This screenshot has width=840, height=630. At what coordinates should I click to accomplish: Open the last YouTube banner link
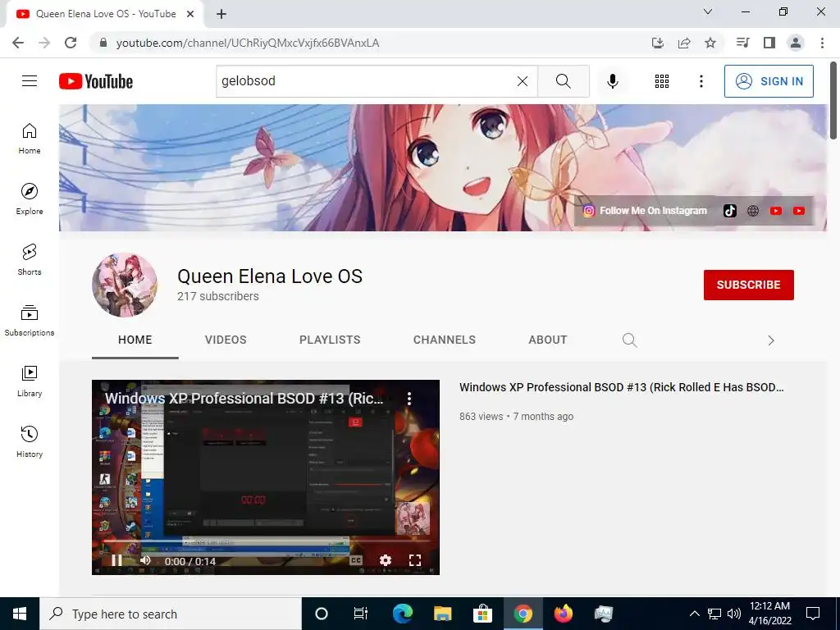pyautogui.click(x=799, y=211)
